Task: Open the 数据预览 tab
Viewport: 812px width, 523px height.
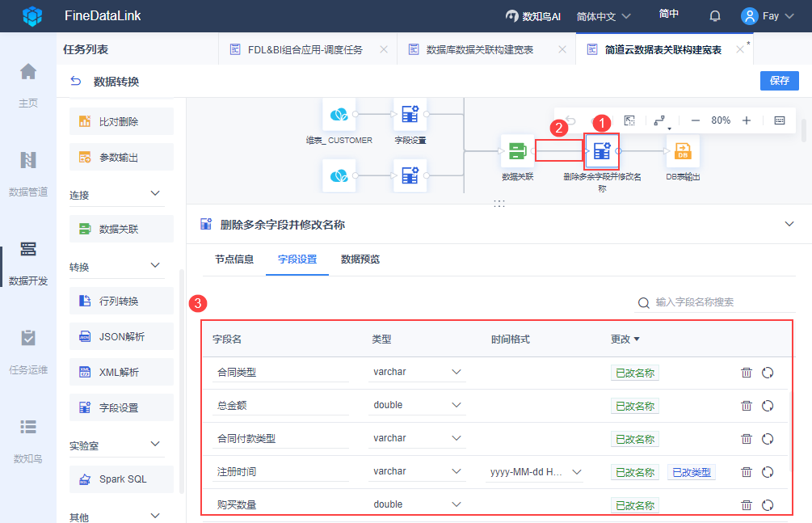Action: [360, 259]
